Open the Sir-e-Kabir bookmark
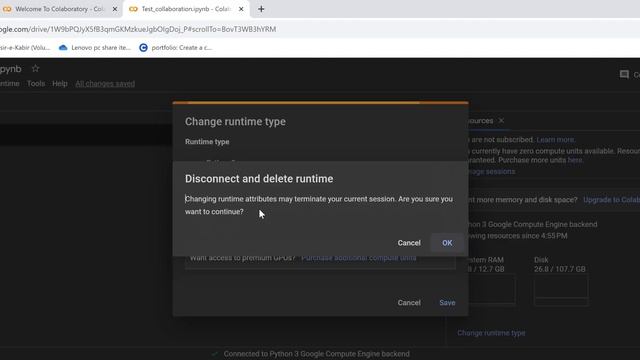 point(24,48)
